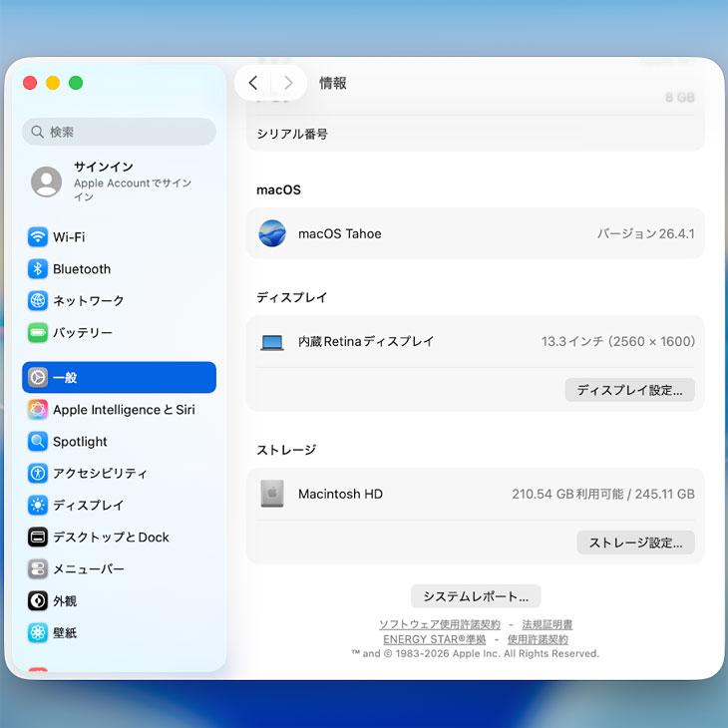Click the 一般 gear icon

[x=38, y=378]
